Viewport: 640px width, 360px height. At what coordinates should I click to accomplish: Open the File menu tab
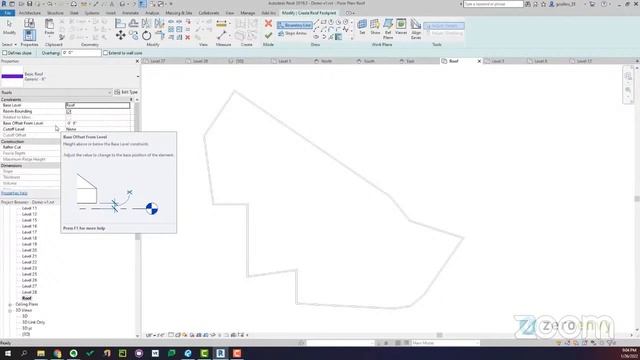click(7, 13)
